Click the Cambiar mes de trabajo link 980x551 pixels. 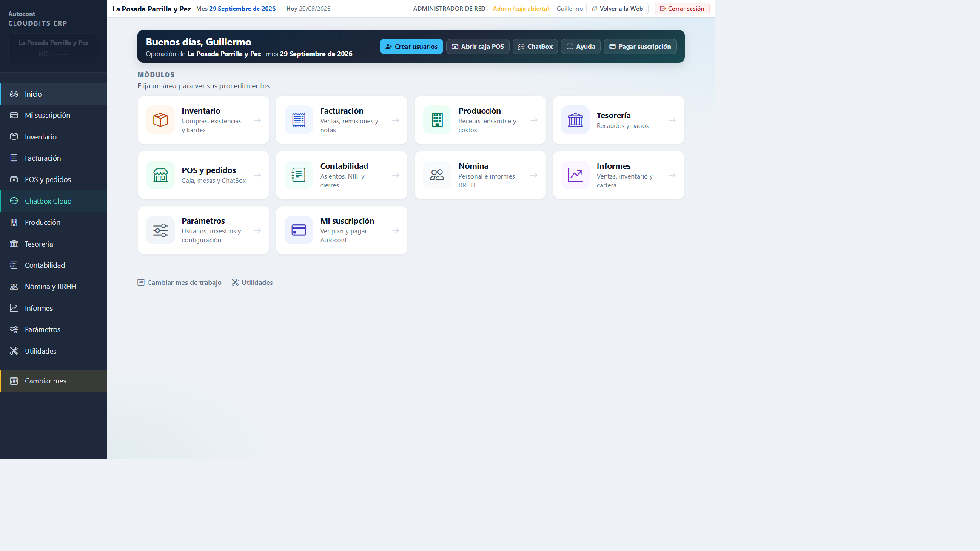point(179,282)
